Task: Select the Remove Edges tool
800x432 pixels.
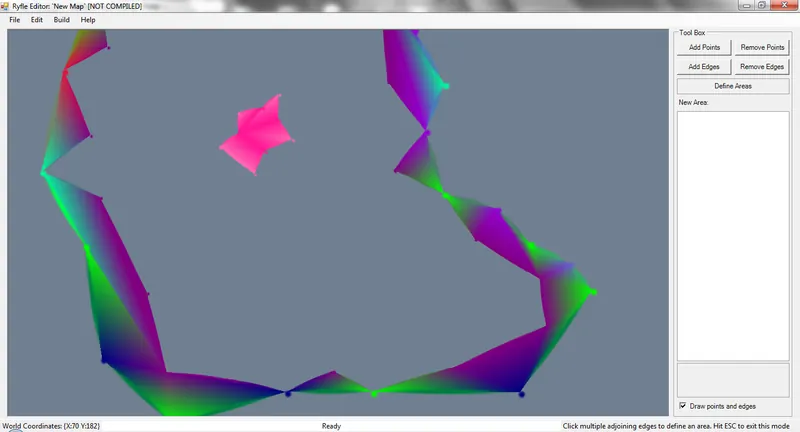Action: click(762, 67)
